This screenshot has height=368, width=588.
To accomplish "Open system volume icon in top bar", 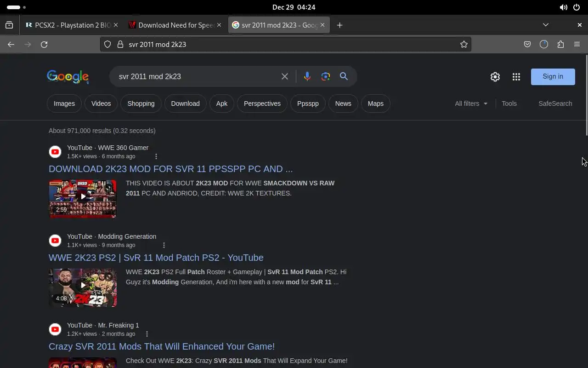I will (x=563, y=7).
